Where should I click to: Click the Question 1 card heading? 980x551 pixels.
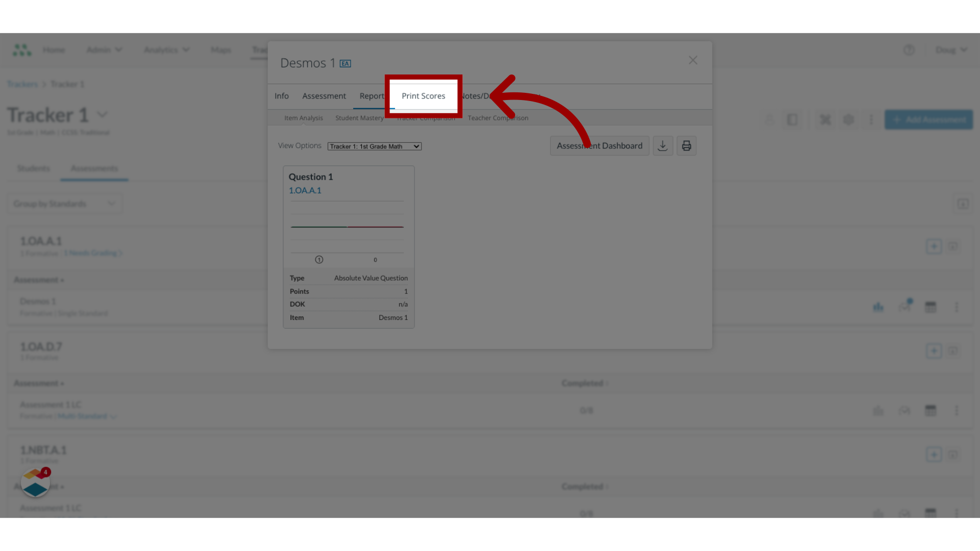point(311,177)
